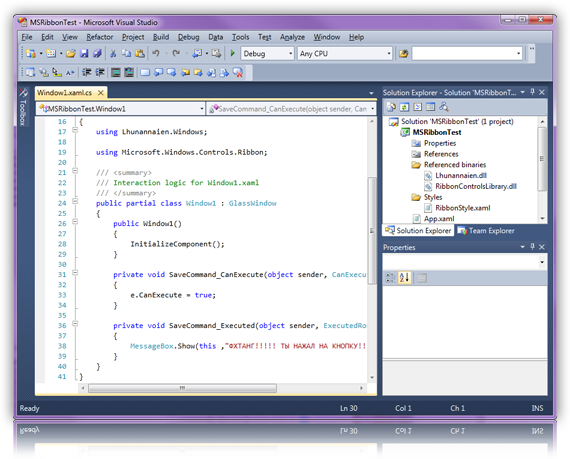Viewport: 570px width, 459px height.
Task: Collapse the outlining region at line 17
Action: [75, 130]
